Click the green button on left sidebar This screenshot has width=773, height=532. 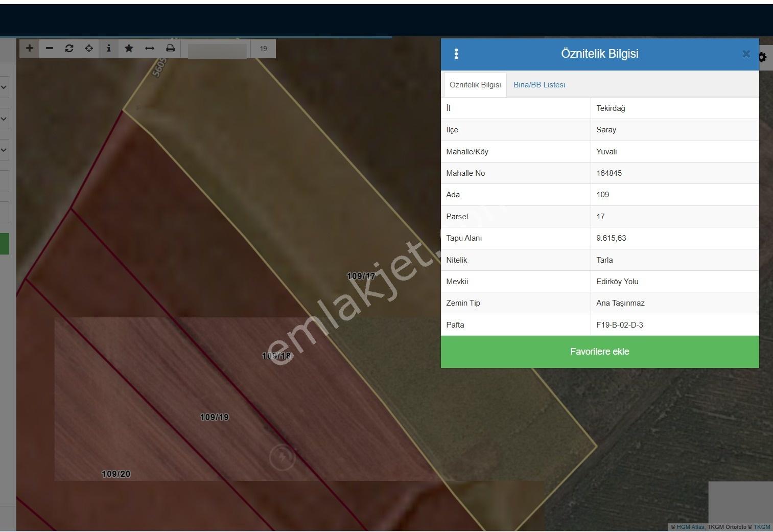coord(4,244)
